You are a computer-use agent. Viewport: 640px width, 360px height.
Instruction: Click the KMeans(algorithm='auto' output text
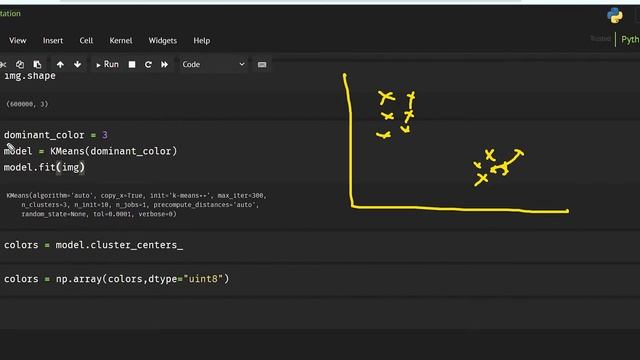tap(136, 196)
